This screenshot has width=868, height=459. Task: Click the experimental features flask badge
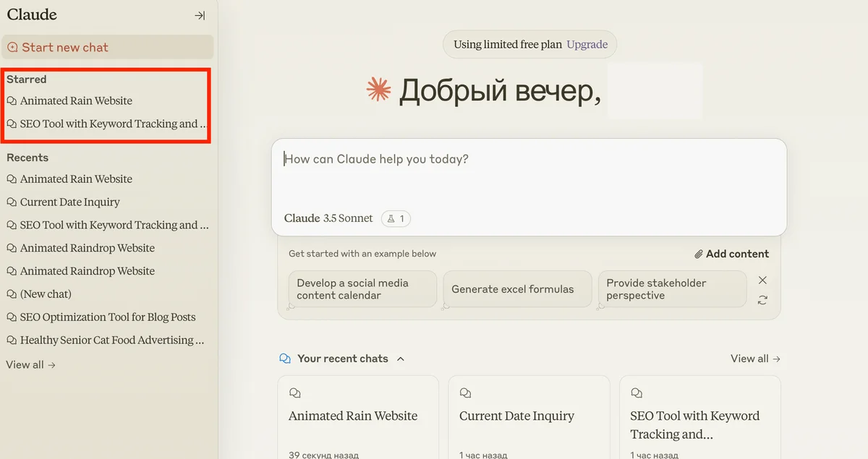396,218
